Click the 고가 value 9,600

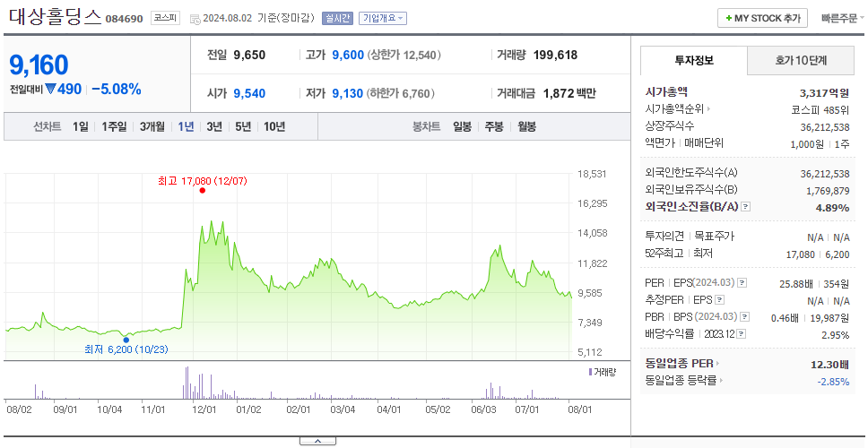point(348,55)
